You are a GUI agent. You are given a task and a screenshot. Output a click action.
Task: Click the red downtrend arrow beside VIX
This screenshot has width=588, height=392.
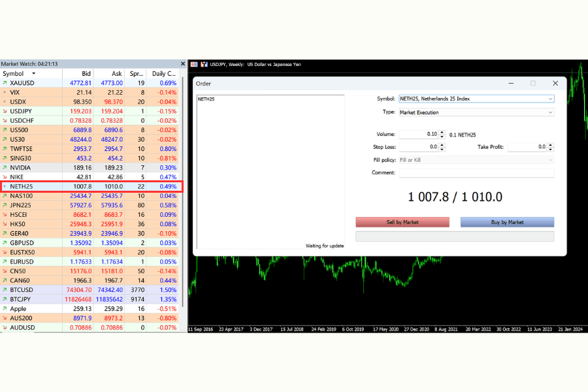[x=5, y=92]
